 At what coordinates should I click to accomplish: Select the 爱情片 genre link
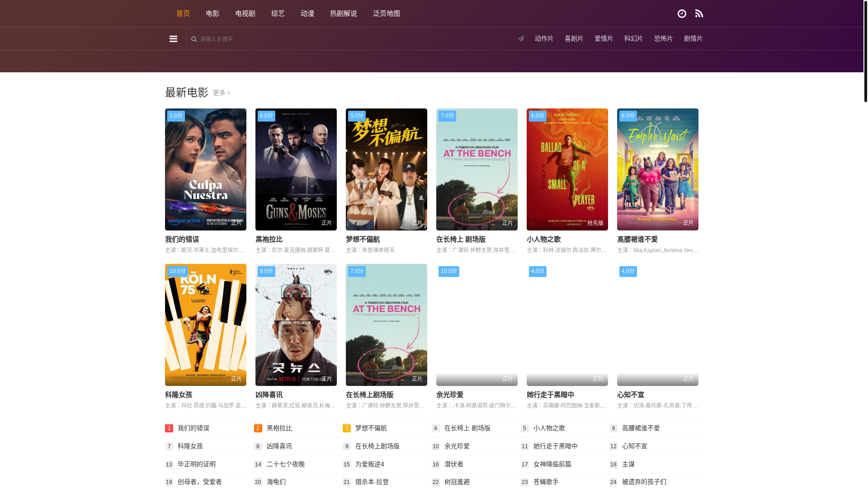(x=604, y=39)
